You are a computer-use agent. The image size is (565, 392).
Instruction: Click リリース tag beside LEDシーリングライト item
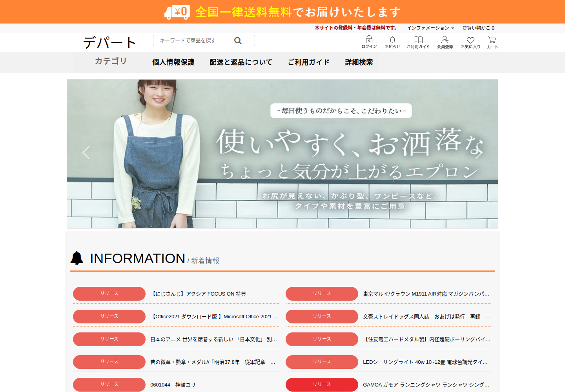tap(322, 362)
